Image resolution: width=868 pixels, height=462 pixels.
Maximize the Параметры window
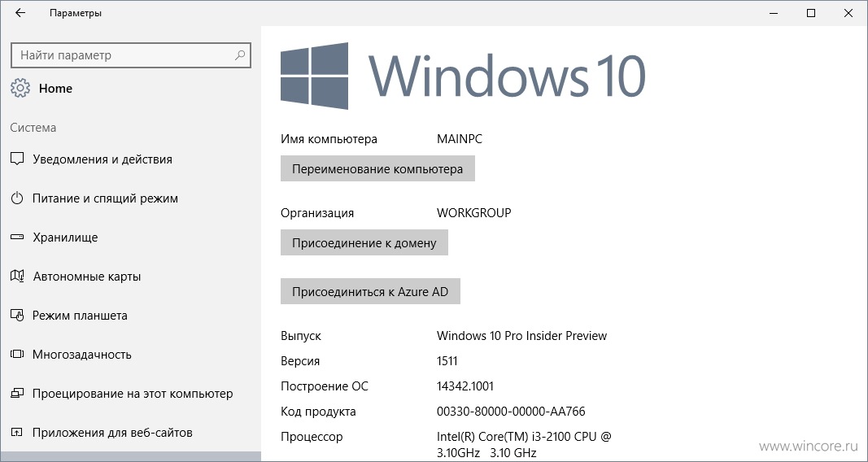pos(811,13)
